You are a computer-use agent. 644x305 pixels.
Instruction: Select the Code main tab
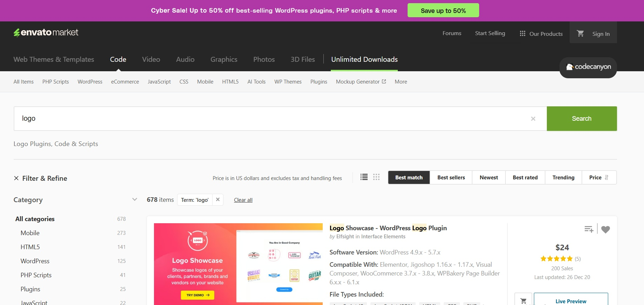pyautogui.click(x=118, y=59)
